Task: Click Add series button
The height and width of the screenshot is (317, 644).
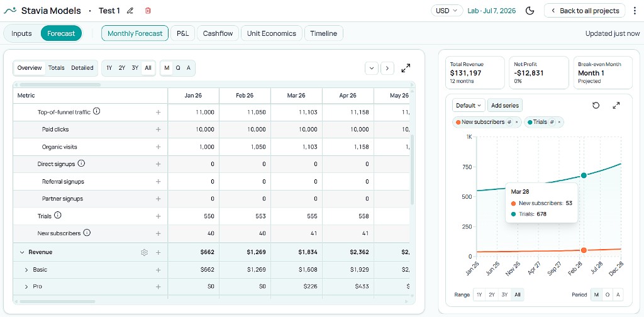Action: pyautogui.click(x=505, y=106)
